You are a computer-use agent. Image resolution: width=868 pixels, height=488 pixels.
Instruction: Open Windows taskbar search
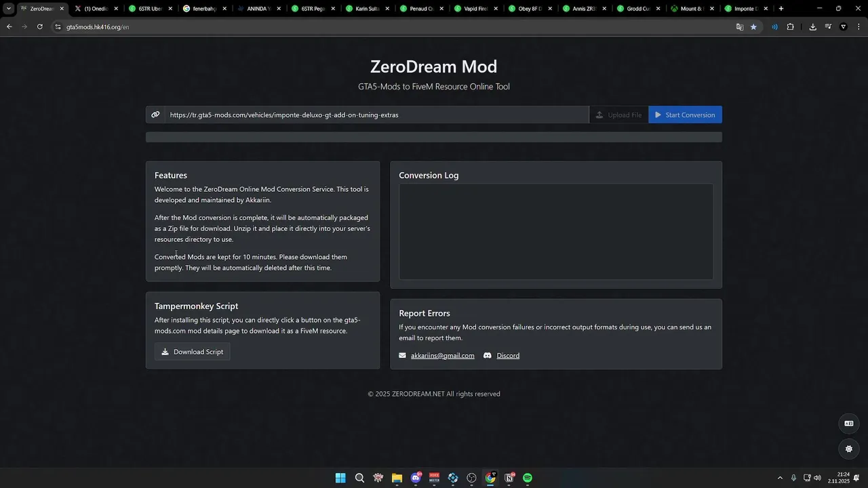point(359,478)
